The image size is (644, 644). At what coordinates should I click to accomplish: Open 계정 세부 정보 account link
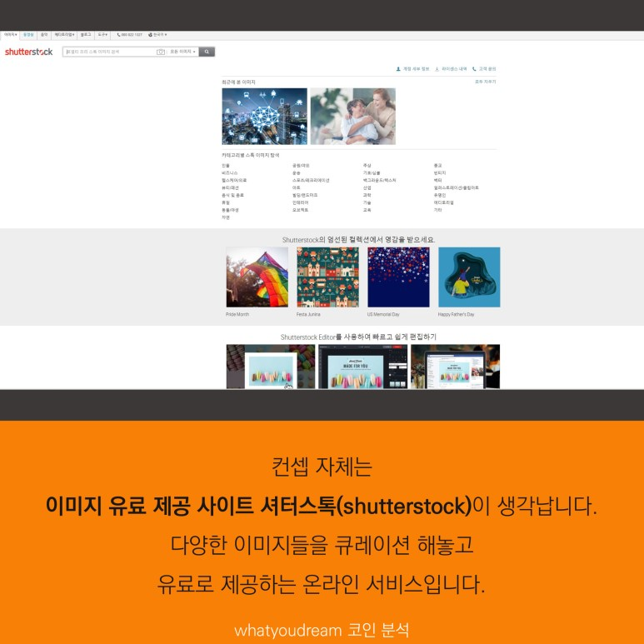coord(412,69)
